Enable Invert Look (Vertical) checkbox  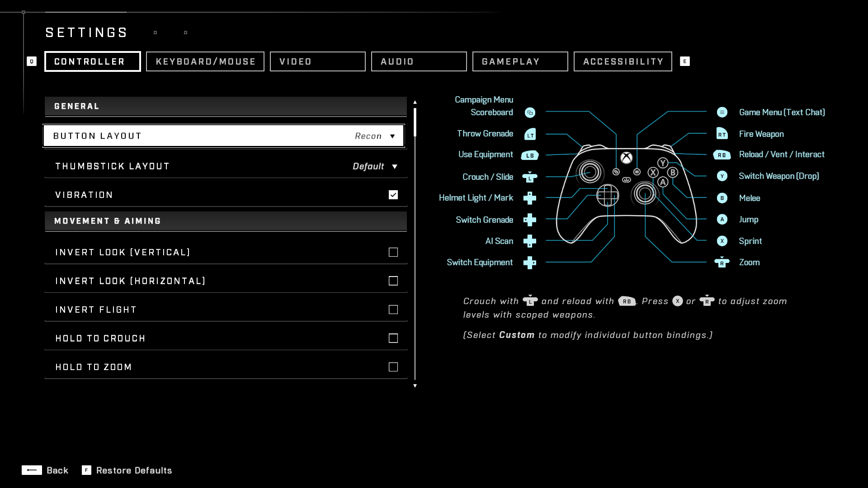[393, 252]
